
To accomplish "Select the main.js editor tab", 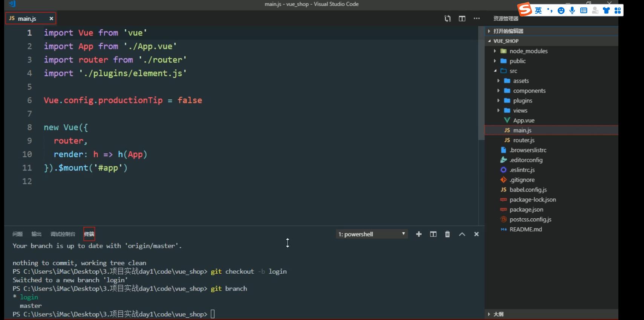I will (31, 18).
